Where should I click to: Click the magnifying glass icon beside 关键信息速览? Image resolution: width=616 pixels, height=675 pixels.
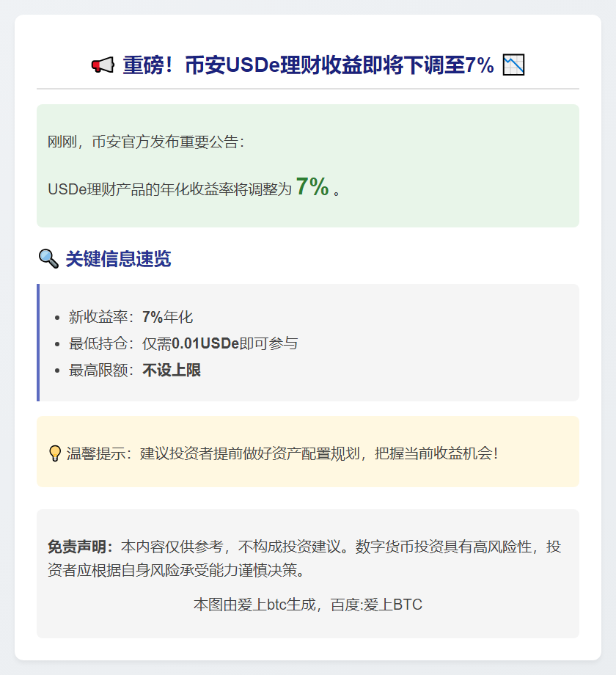(x=48, y=259)
